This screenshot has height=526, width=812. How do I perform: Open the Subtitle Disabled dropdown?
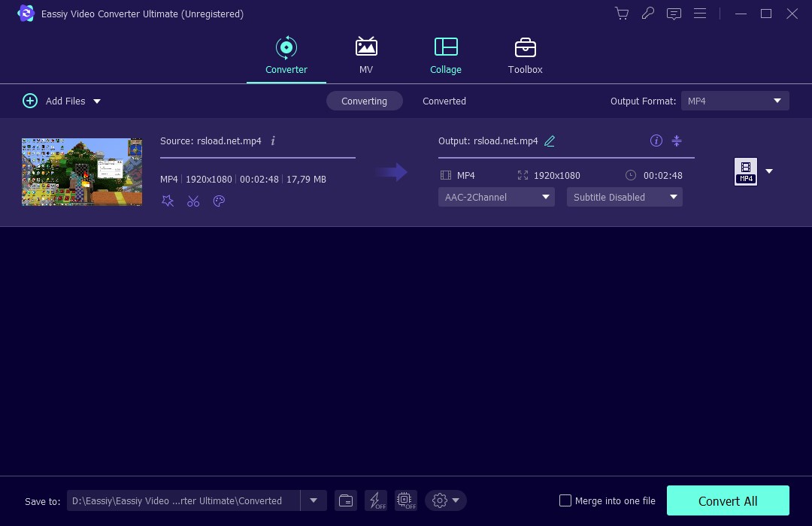[x=625, y=197]
